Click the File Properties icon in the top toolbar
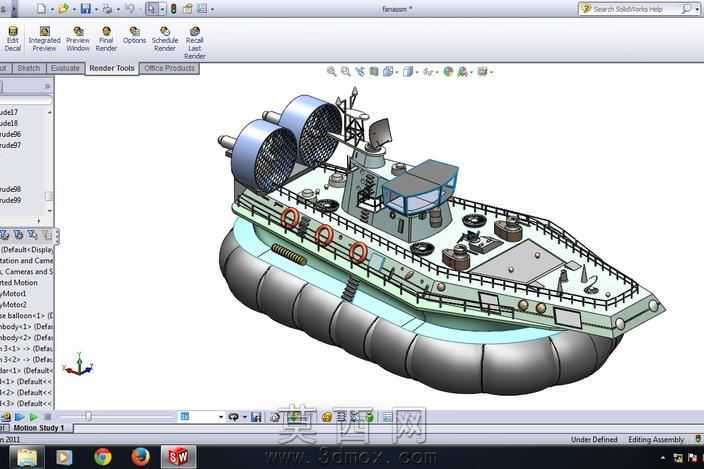 [x=188, y=9]
